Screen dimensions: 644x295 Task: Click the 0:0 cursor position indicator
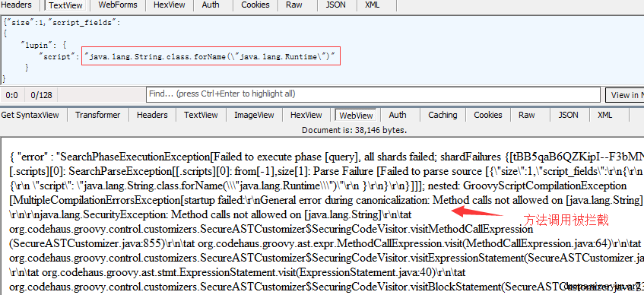(x=12, y=95)
